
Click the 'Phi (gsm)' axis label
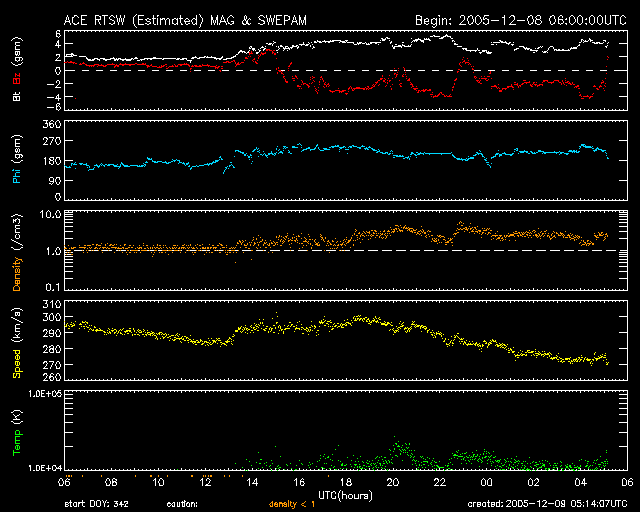(17, 159)
